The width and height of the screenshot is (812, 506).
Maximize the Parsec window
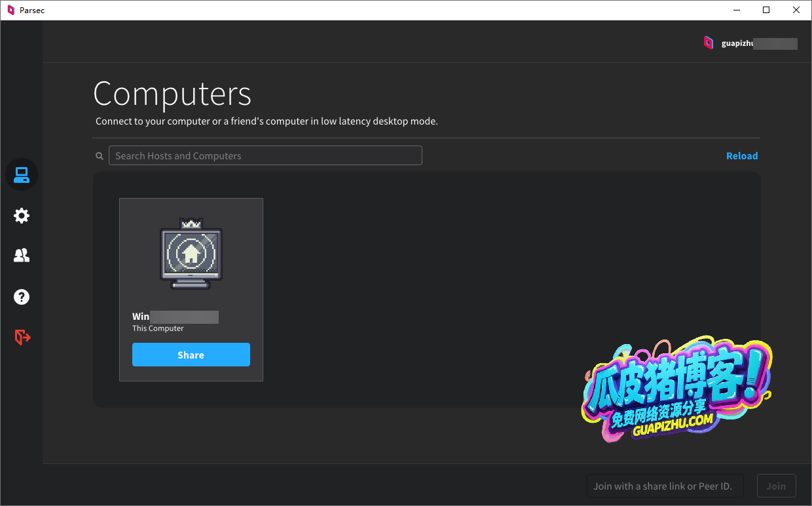click(766, 10)
